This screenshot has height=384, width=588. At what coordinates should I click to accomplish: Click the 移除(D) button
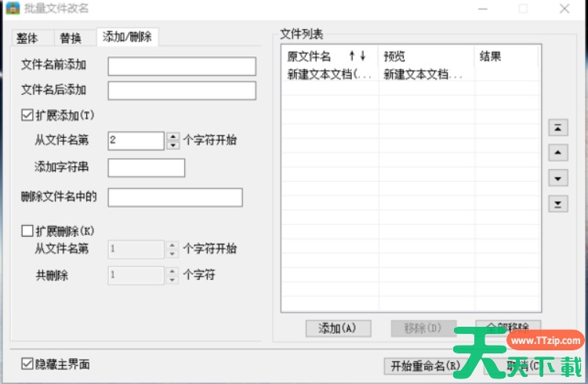pyautogui.click(x=423, y=328)
